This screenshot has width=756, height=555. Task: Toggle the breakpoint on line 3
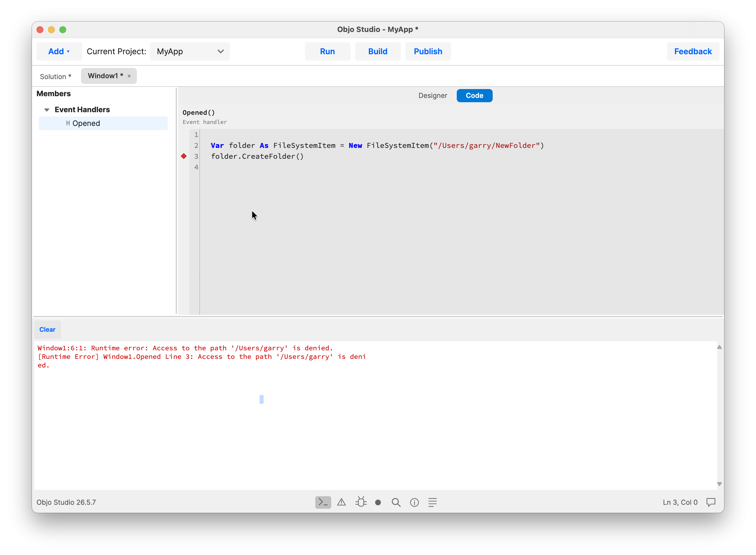(184, 156)
